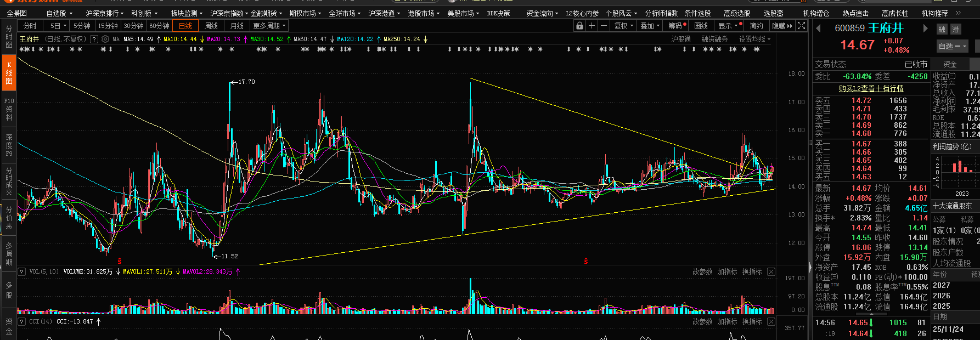The width and height of the screenshot is (980, 340).
Task: Open MA indicator settings gear icon
Action: (x=105, y=39)
